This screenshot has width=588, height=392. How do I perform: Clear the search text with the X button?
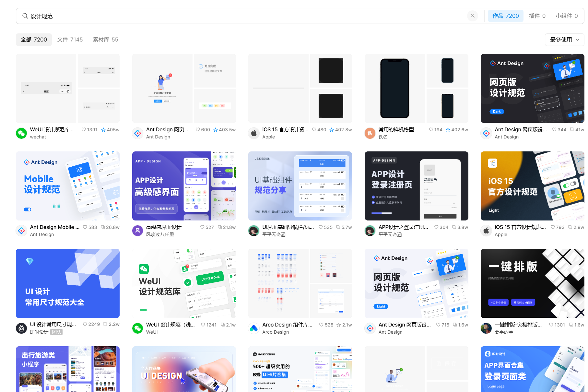coord(472,16)
